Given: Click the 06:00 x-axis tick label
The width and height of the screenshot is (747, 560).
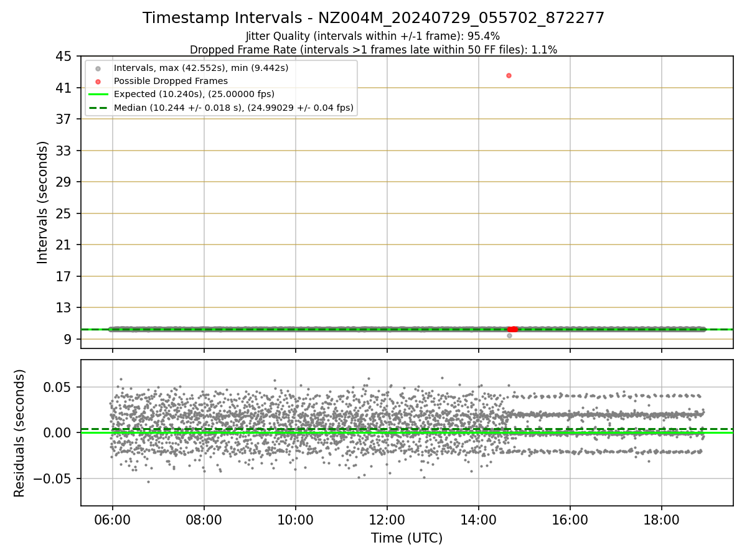Looking at the screenshot, I should click(x=112, y=520).
